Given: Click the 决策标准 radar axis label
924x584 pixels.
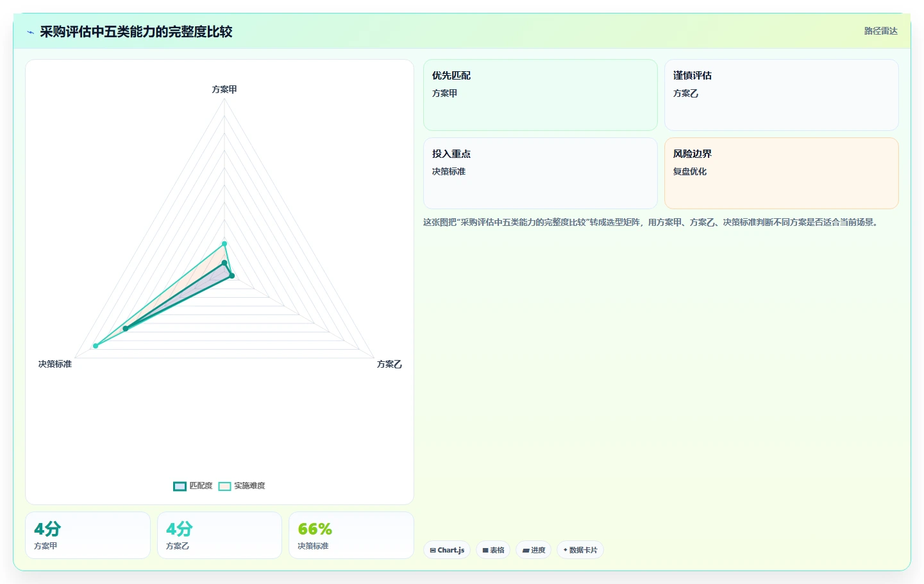Looking at the screenshot, I should 55,364.
